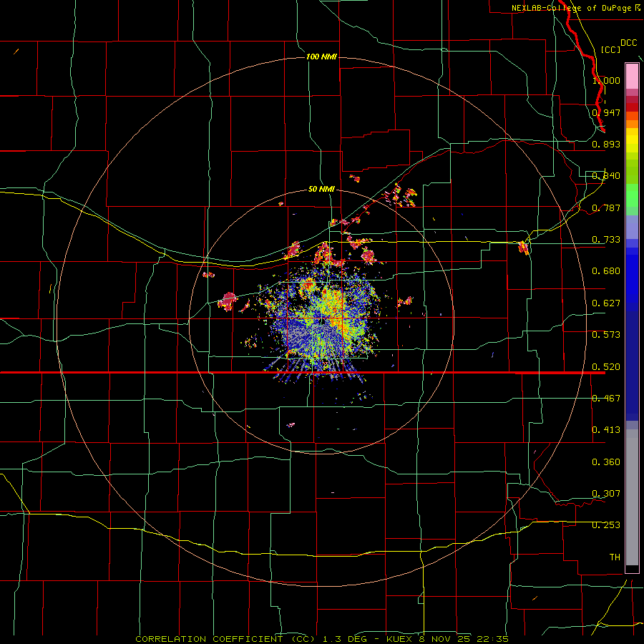
Task: Click the pink top segment of color bar
Action: [x=632, y=77]
